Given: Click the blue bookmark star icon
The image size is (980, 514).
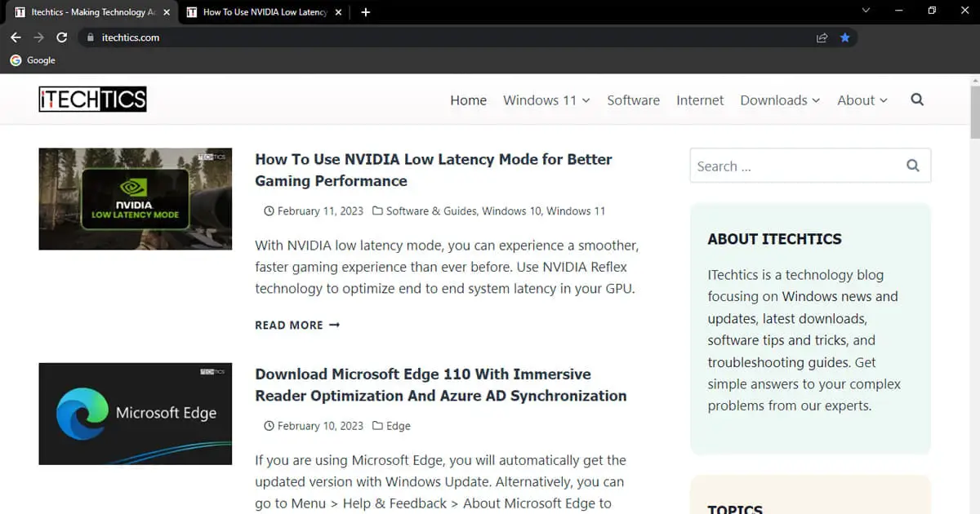Looking at the screenshot, I should pyautogui.click(x=845, y=38).
